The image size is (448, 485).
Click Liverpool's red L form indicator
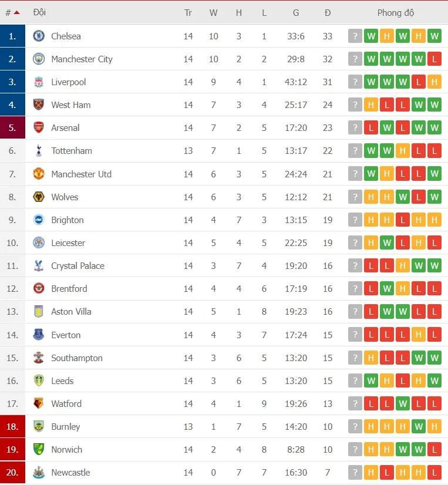419,82
